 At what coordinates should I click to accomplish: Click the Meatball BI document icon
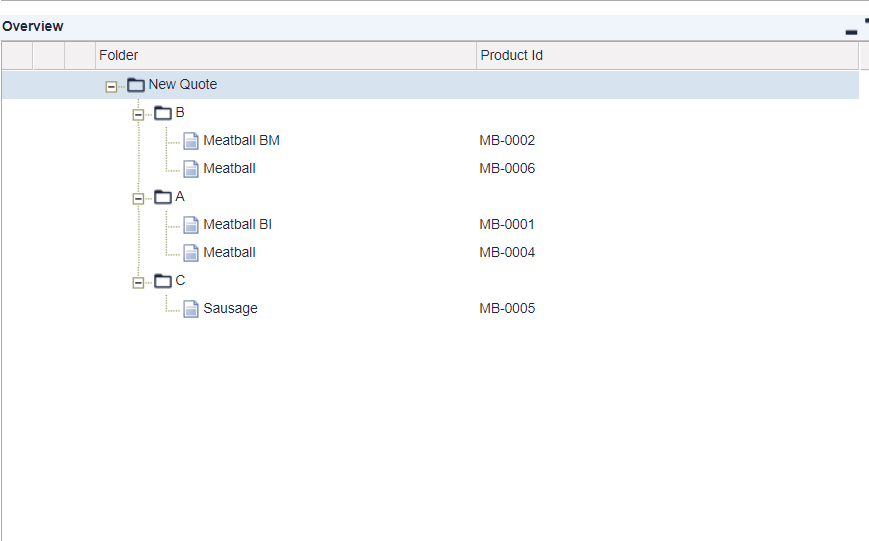[191, 225]
